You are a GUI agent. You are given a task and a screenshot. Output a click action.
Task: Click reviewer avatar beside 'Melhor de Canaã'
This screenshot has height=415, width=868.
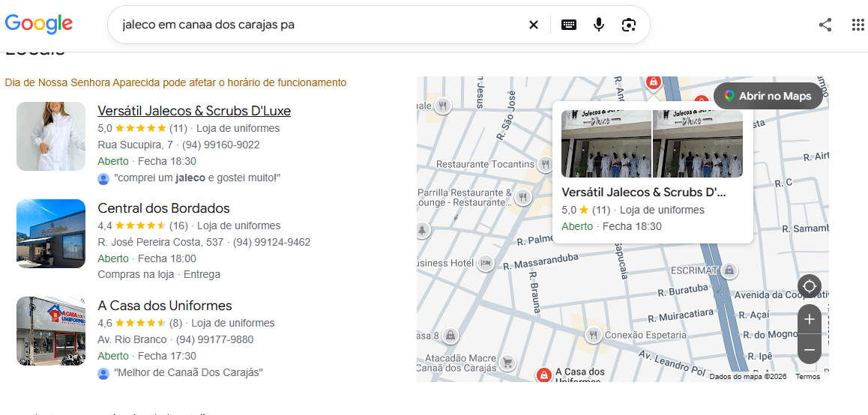click(x=103, y=373)
